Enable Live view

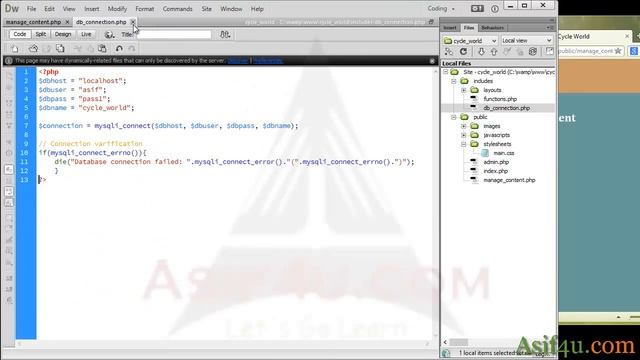coord(86,34)
